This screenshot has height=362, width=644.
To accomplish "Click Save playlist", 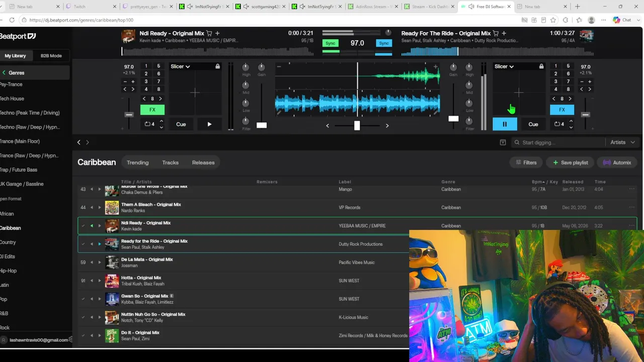I will [570, 162].
